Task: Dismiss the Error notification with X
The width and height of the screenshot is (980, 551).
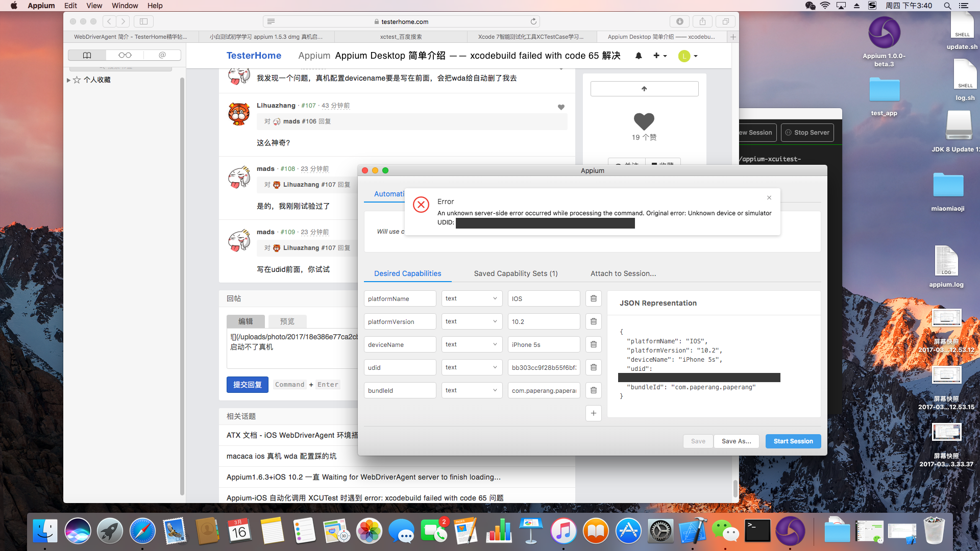Action: [769, 197]
